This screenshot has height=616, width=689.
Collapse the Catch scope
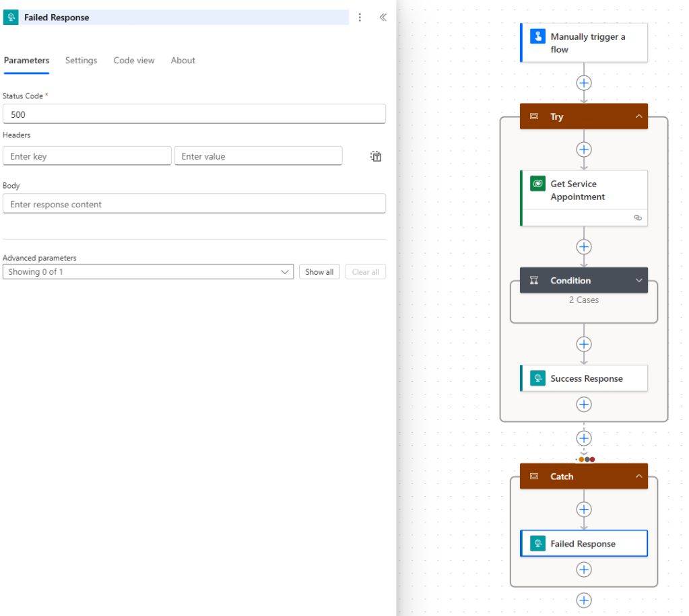(638, 477)
